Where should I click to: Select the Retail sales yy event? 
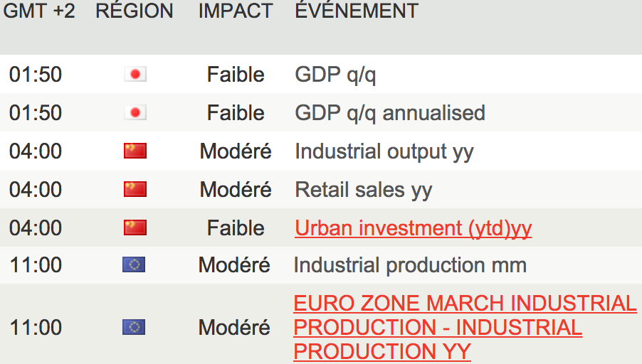(x=364, y=190)
